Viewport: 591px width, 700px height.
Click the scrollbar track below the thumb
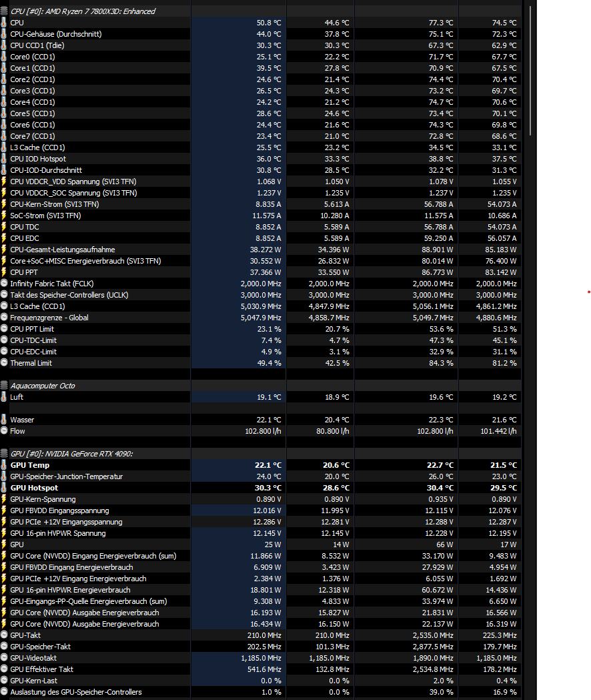click(x=530, y=418)
